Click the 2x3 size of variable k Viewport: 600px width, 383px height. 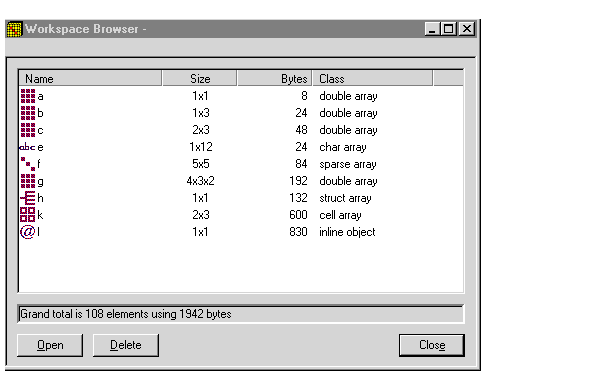coord(201,215)
